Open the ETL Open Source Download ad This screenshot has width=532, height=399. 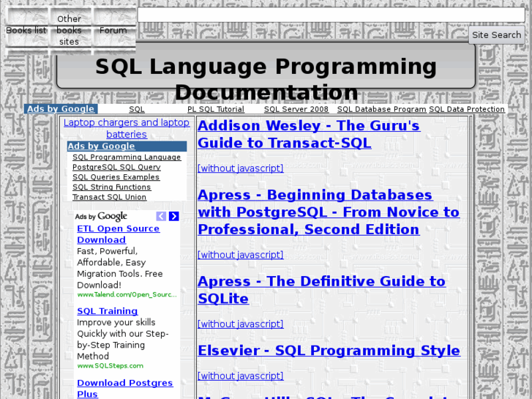pyautogui.click(x=118, y=234)
